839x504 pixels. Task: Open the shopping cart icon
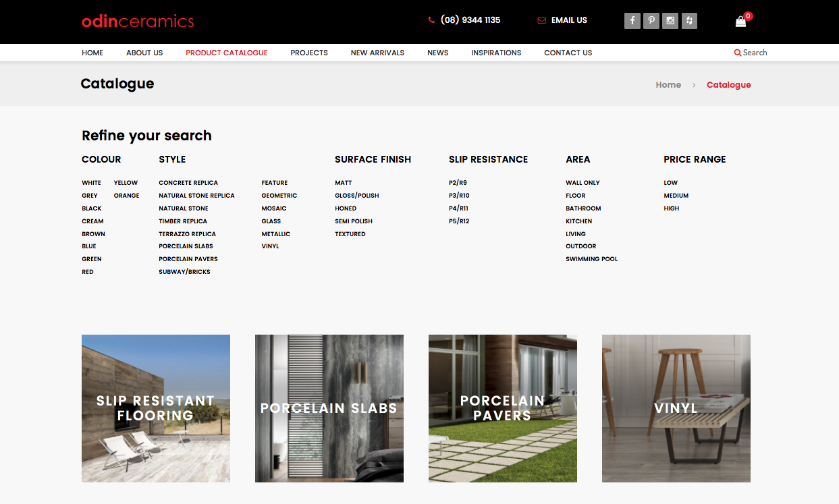741,22
